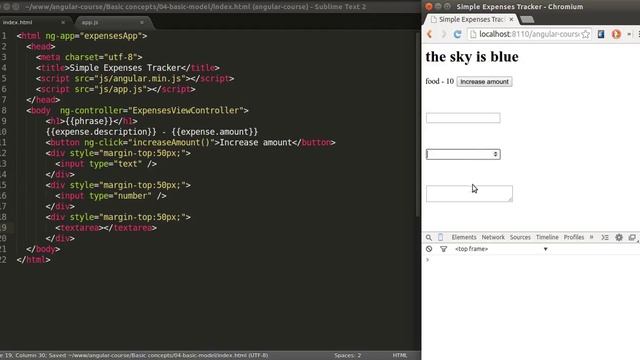Open the Timeline DevTools tab

547,237
